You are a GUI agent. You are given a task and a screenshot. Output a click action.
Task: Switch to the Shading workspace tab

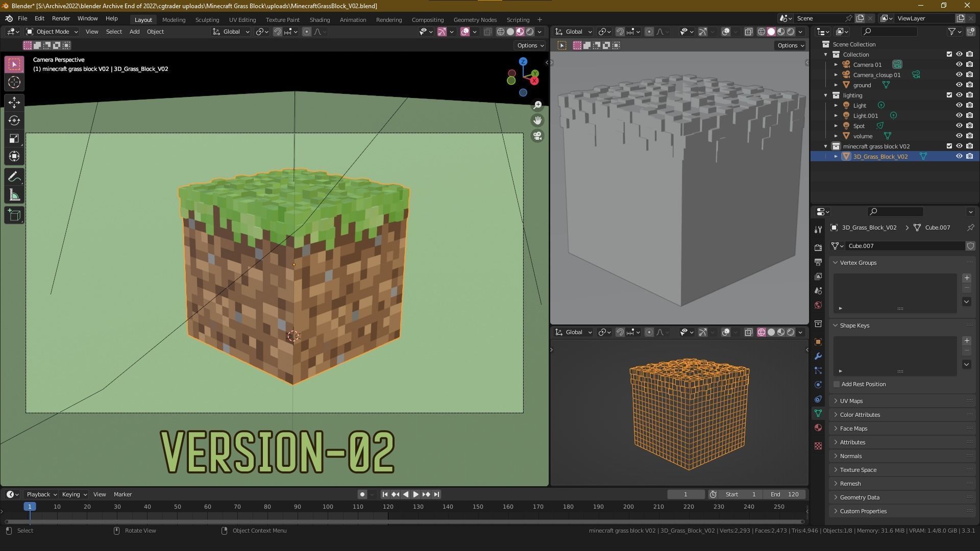(320, 19)
